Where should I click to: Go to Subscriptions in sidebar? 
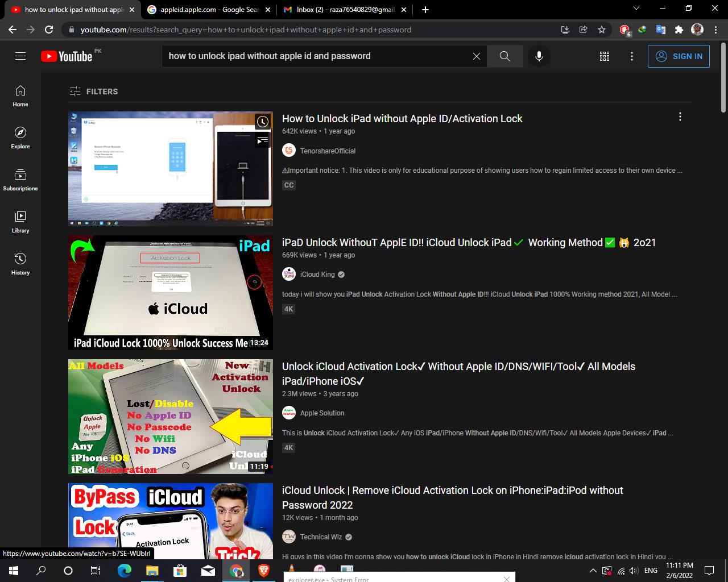[x=20, y=180]
